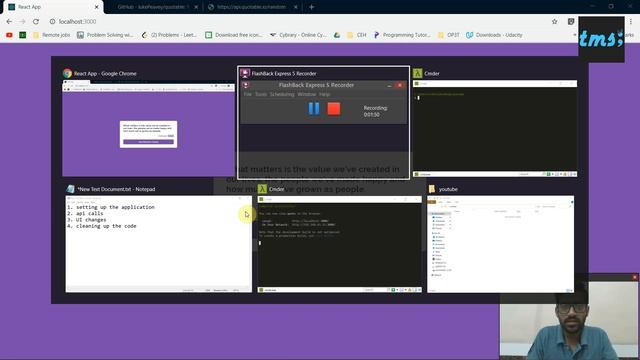Select '3. UI changes' line in Notepad
This screenshot has height=360, width=640.
pos(87,220)
